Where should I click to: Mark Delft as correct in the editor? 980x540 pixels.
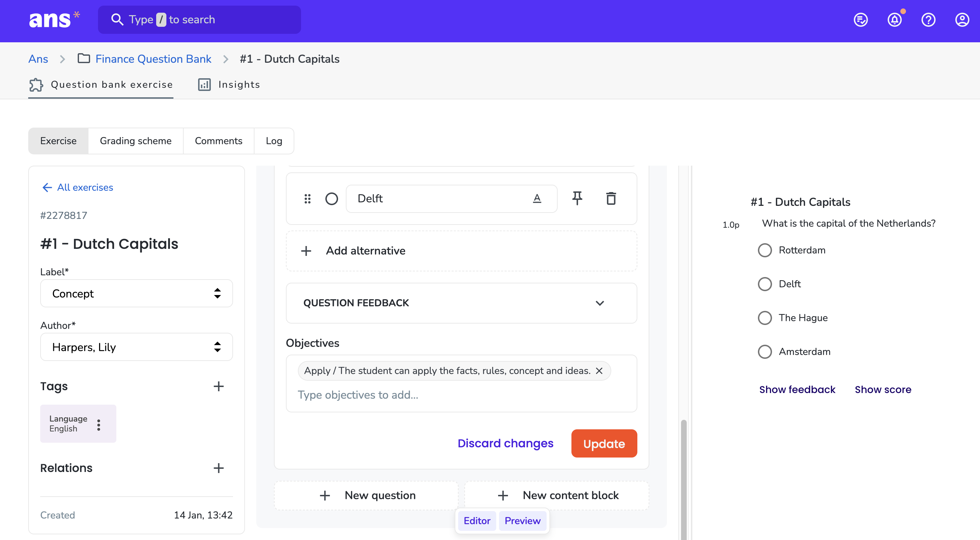[x=331, y=198]
